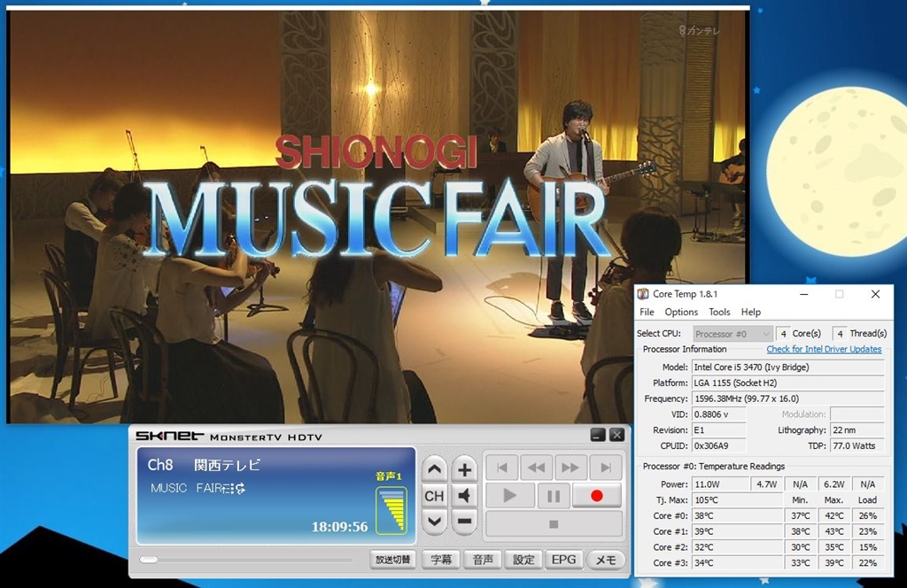Open the File menu in Core Temp
This screenshot has height=588, width=907.
pyautogui.click(x=647, y=312)
